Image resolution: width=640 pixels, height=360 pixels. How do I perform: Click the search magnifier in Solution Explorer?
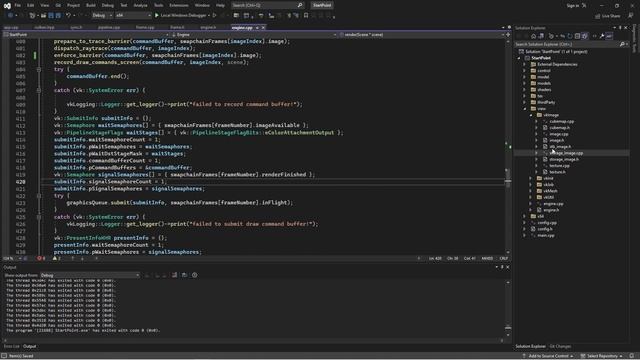pos(622,44)
